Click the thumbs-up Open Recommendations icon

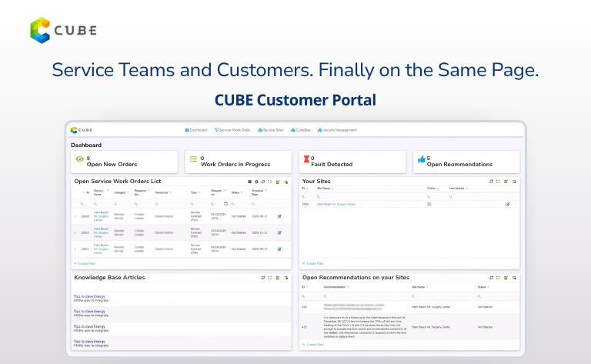point(421,159)
